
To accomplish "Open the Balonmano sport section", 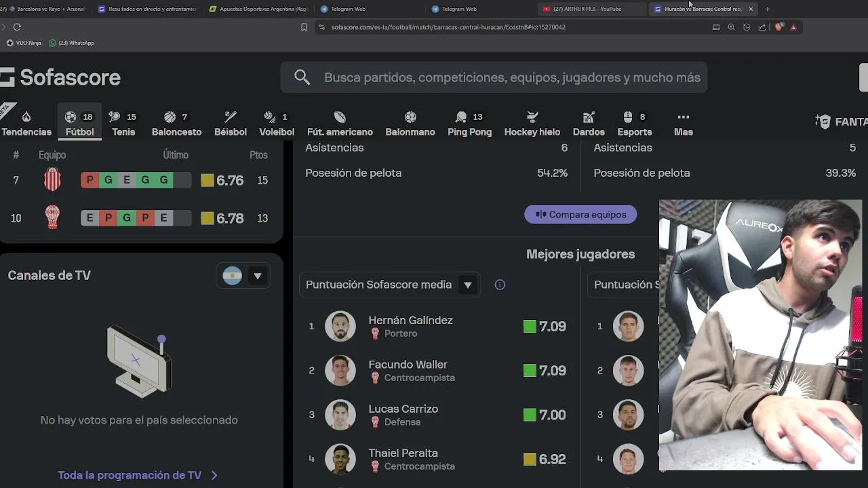I will tap(410, 124).
